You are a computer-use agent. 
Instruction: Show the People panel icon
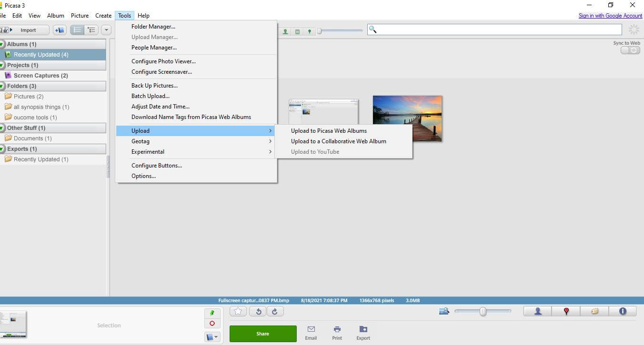click(x=538, y=311)
